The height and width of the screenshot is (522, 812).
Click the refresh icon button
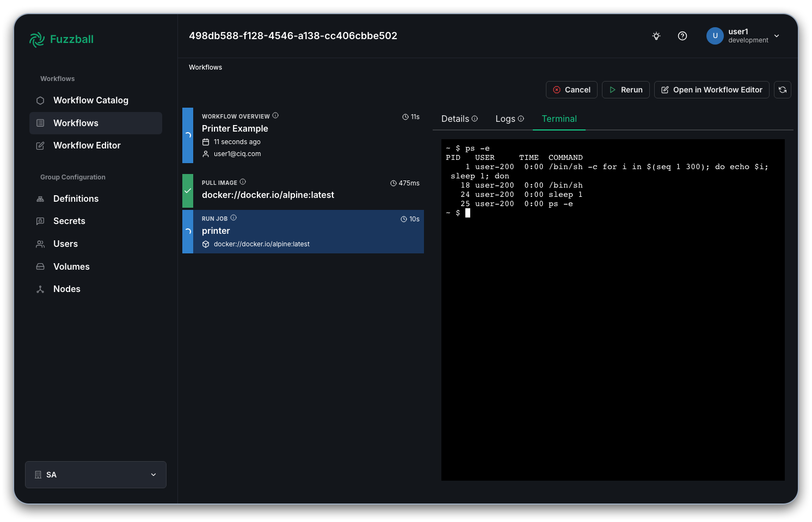tap(783, 90)
